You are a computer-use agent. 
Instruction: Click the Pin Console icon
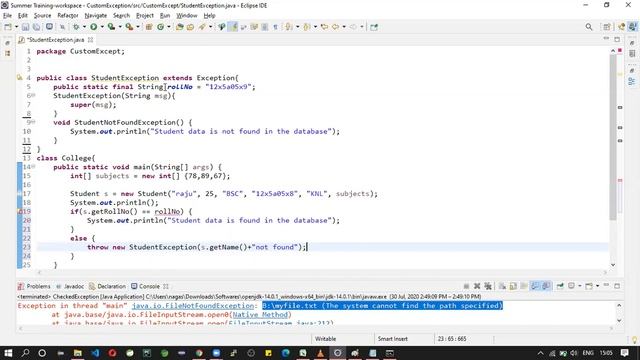(x=560, y=286)
